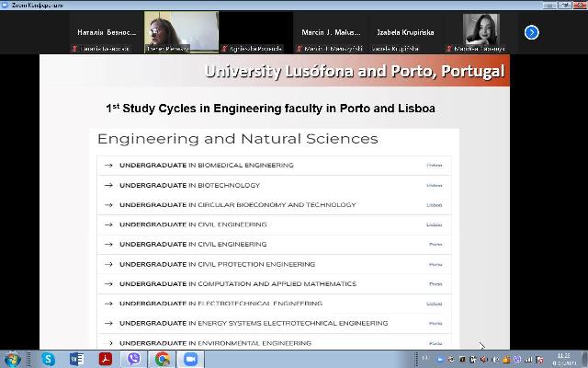The image size is (588, 368).
Task: Click the network signal bars tray icon
Action: click(529, 360)
